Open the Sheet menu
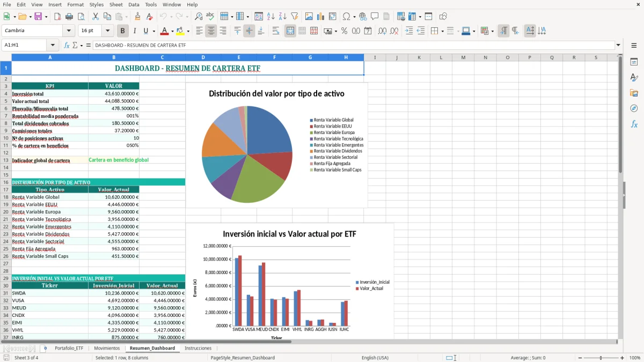The width and height of the screenshot is (644, 362). point(116,4)
